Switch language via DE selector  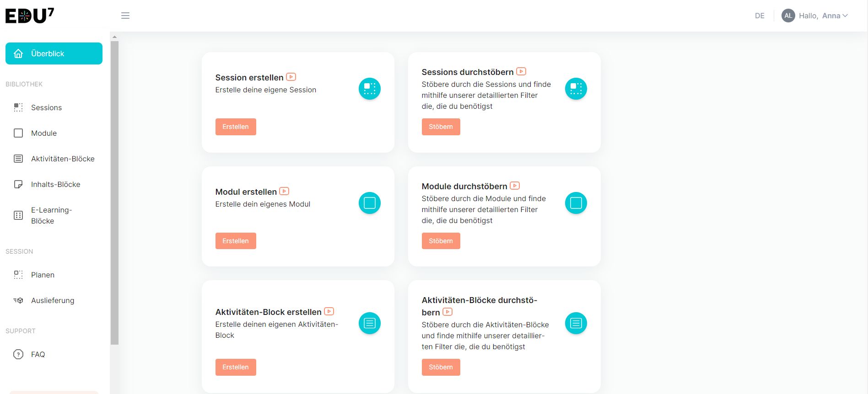click(x=760, y=16)
